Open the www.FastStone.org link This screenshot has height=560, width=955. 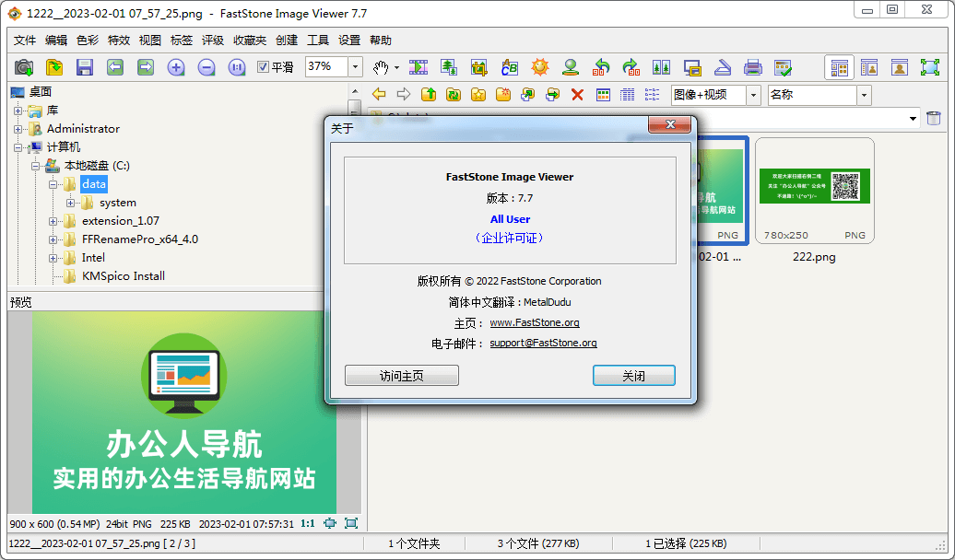[x=535, y=322]
